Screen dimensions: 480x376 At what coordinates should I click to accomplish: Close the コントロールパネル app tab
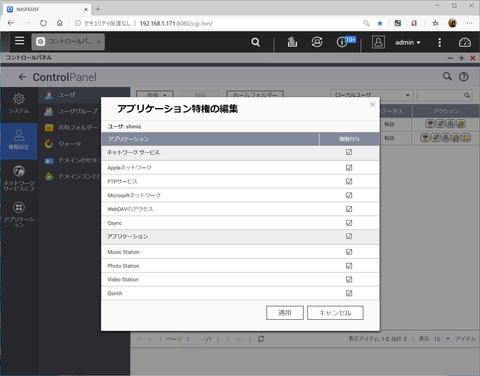(x=99, y=42)
